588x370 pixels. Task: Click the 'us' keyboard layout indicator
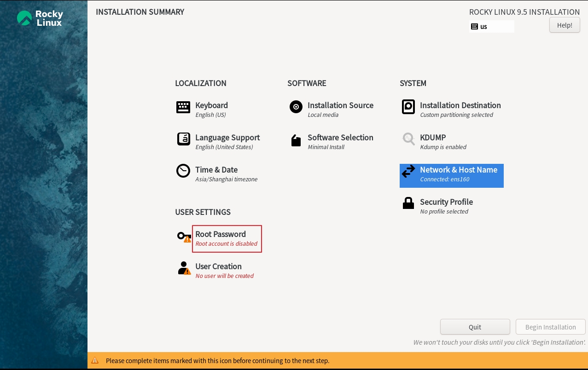[x=491, y=27]
